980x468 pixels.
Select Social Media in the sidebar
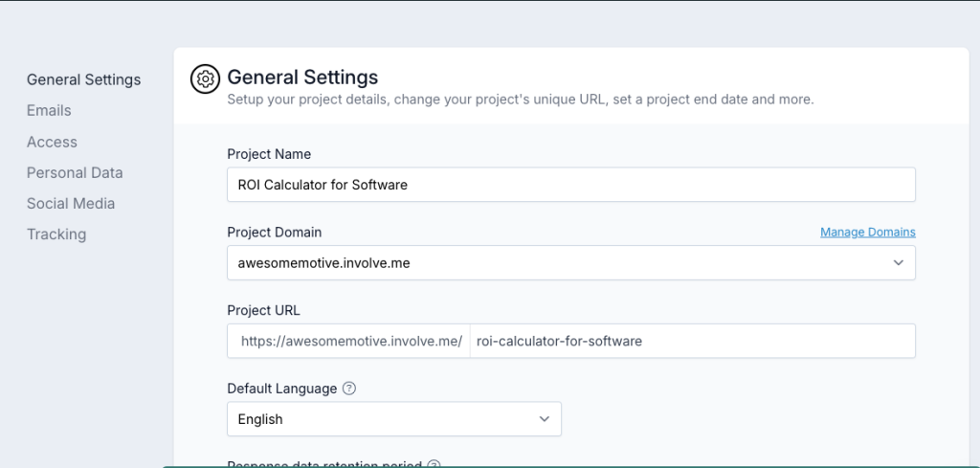coord(71,203)
